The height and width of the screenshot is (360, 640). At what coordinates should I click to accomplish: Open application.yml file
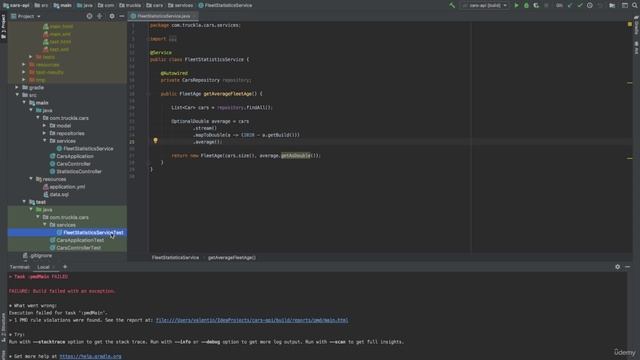64,187
